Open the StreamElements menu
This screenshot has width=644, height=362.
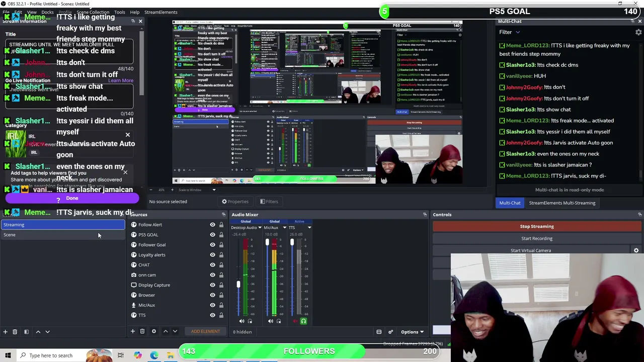(161, 12)
